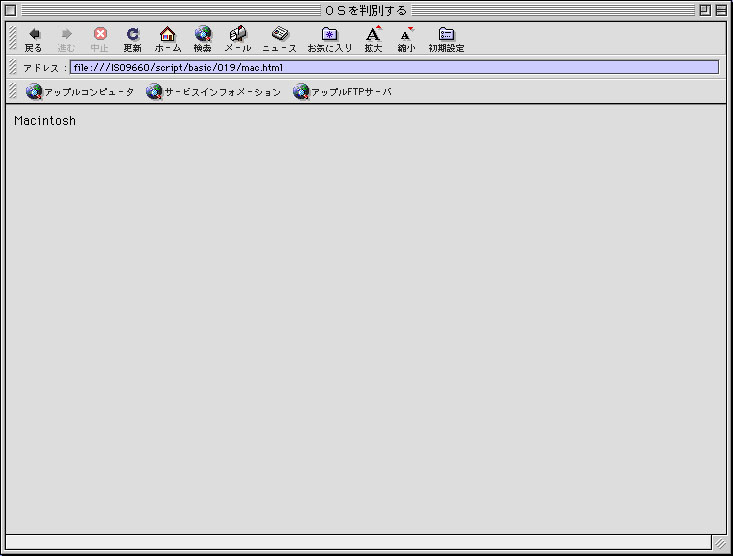The height and width of the screenshot is (556, 733).
Task: Open the アップルコンピュータ favorites link
Action: [80, 92]
